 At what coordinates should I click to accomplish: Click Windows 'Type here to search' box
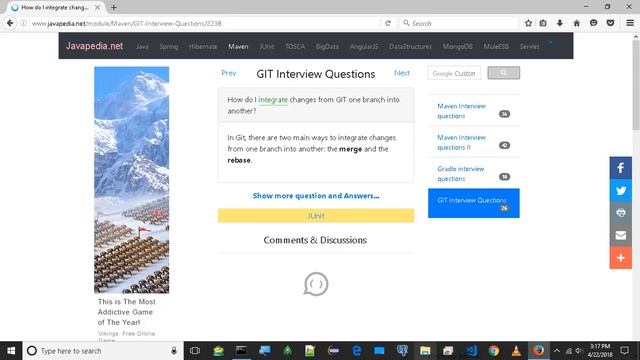click(102, 351)
